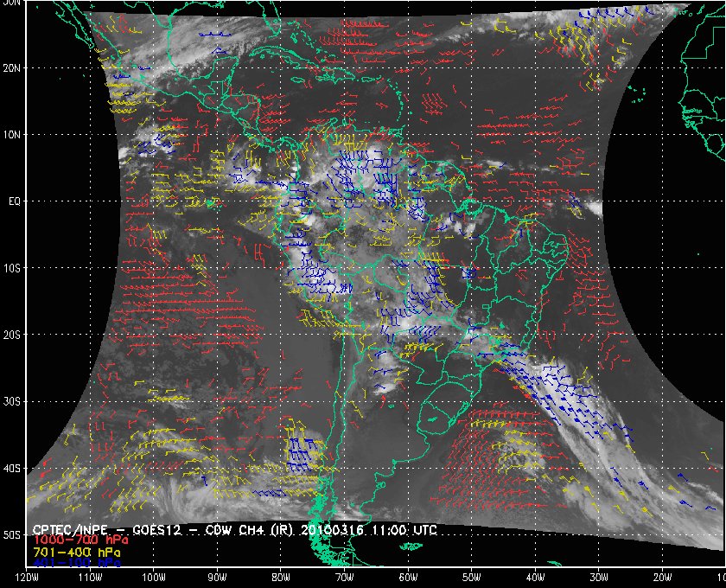Click the 100W longitude label
This screenshot has width=726, height=588.
pos(153,578)
